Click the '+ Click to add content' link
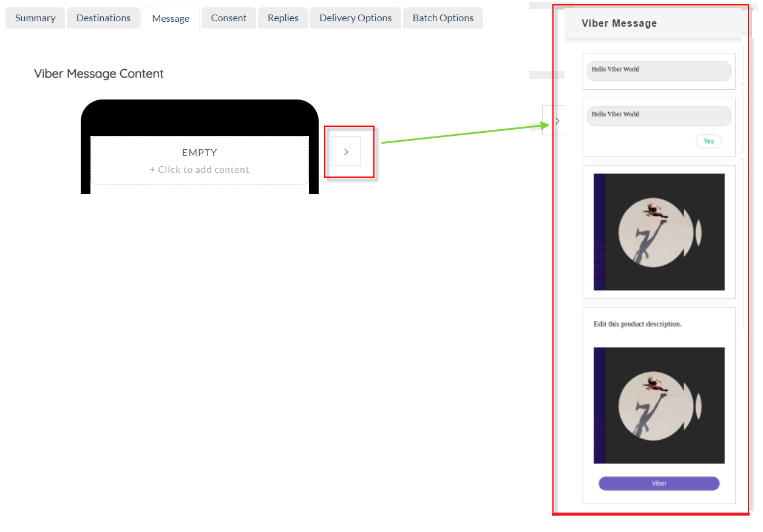The height and width of the screenshot is (532, 763). (x=200, y=170)
